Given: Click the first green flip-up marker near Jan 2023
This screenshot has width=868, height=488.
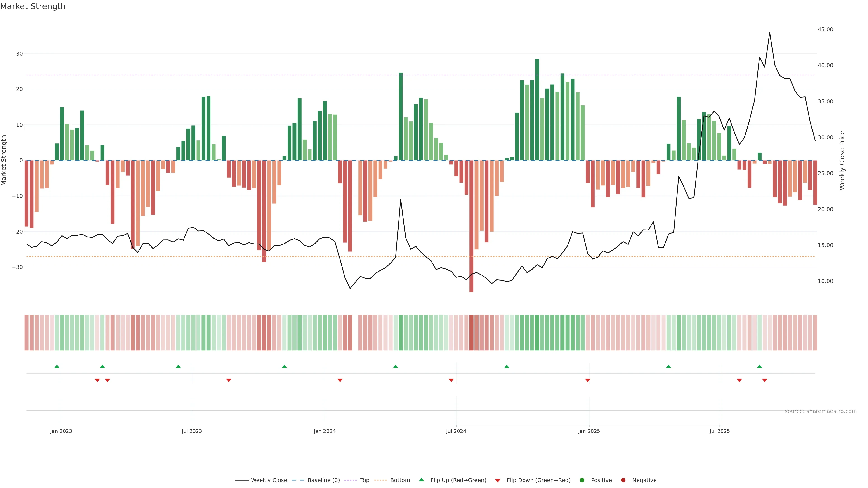Looking at the screenshot, I should (57, 366).
